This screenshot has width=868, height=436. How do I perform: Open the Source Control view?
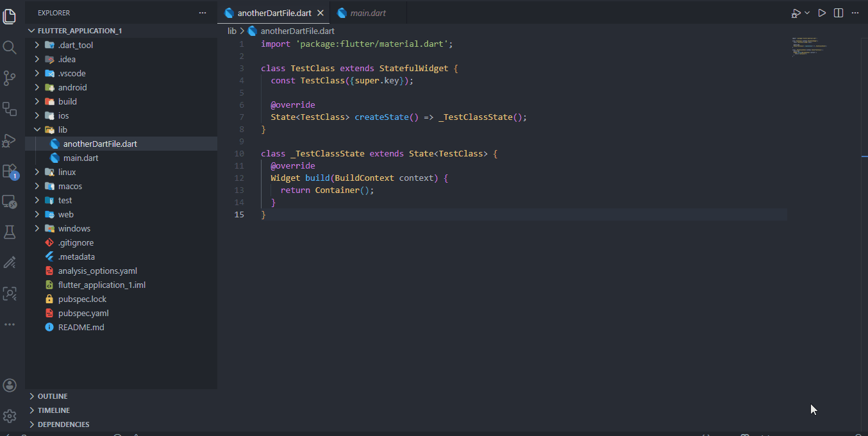point(10,77)
